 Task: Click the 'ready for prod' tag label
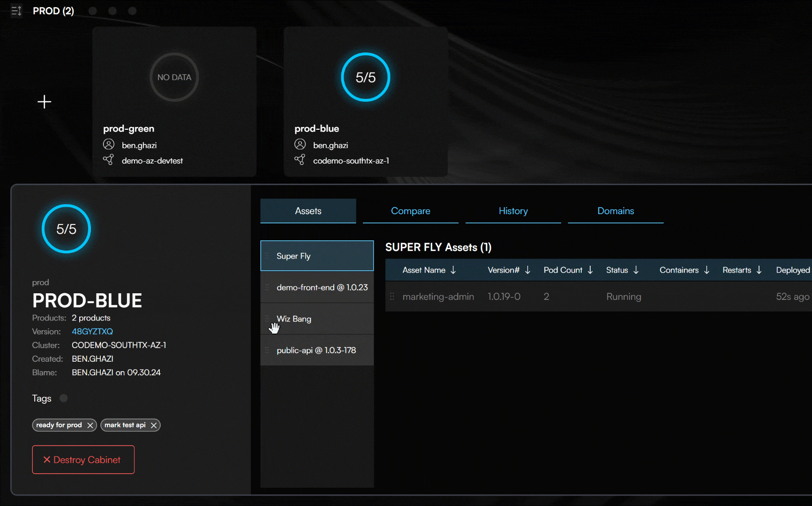click(59, 425)
